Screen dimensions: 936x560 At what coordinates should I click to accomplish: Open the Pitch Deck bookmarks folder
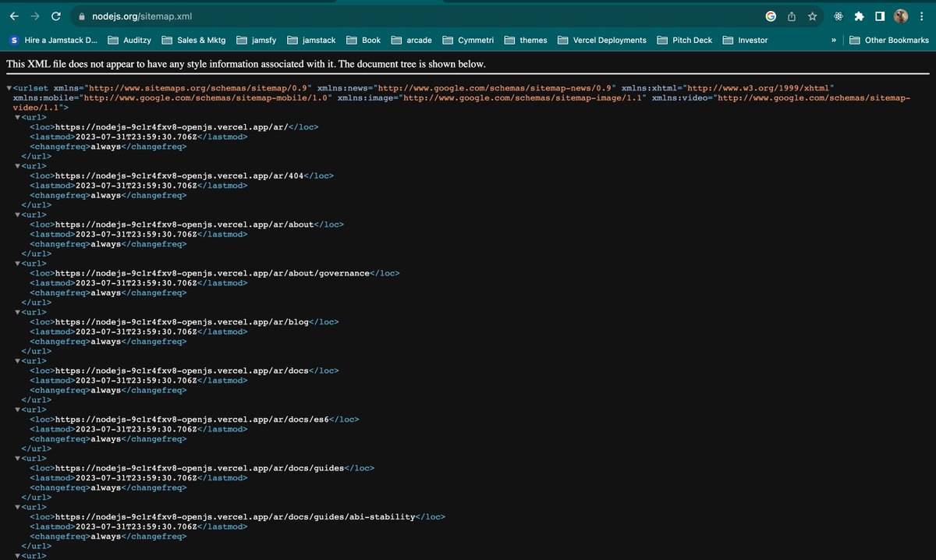685,40
